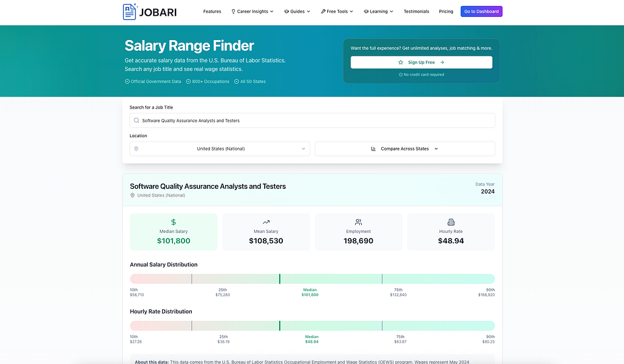Click the $27.26 hourly 10th percentile value
Screen dimensions: 624x364
coord(136,342)
